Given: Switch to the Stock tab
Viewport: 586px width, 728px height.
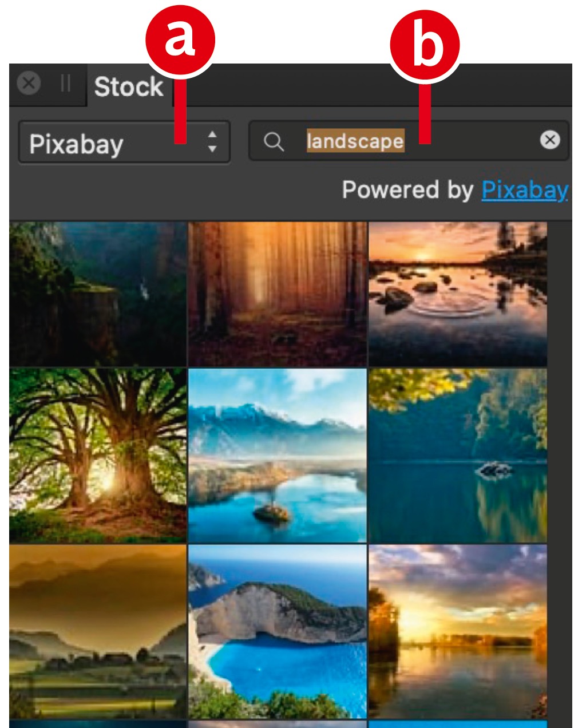Looking at the screenshot, I should [x=128, y=87].
